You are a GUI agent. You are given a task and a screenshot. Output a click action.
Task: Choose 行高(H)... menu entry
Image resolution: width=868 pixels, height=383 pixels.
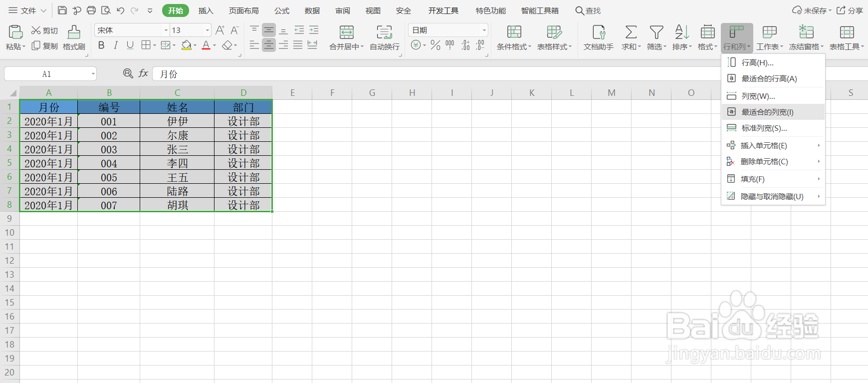773,62
